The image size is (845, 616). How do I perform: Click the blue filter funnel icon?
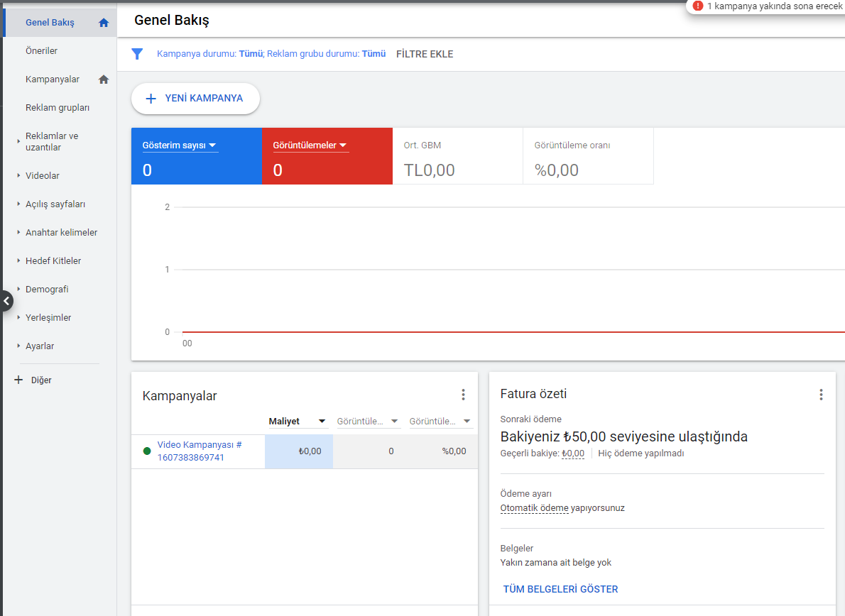[138, 54]
